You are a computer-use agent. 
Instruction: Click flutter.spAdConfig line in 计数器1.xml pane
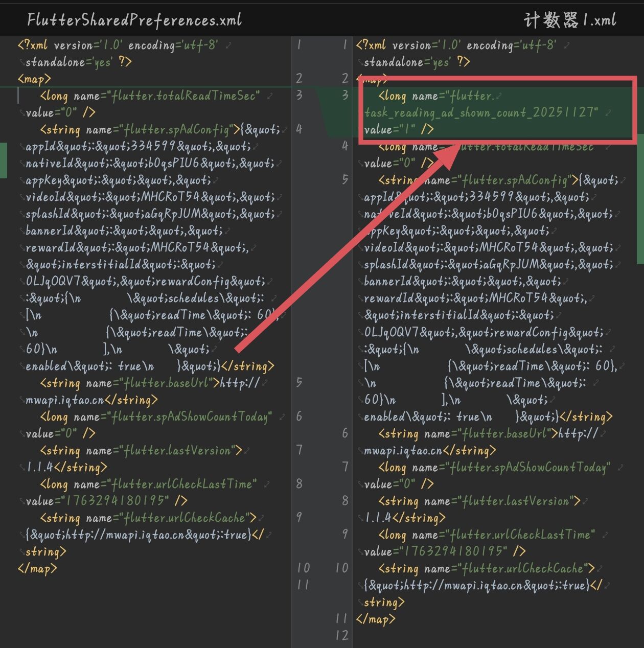pyautogui.click(x=498, y=180)
